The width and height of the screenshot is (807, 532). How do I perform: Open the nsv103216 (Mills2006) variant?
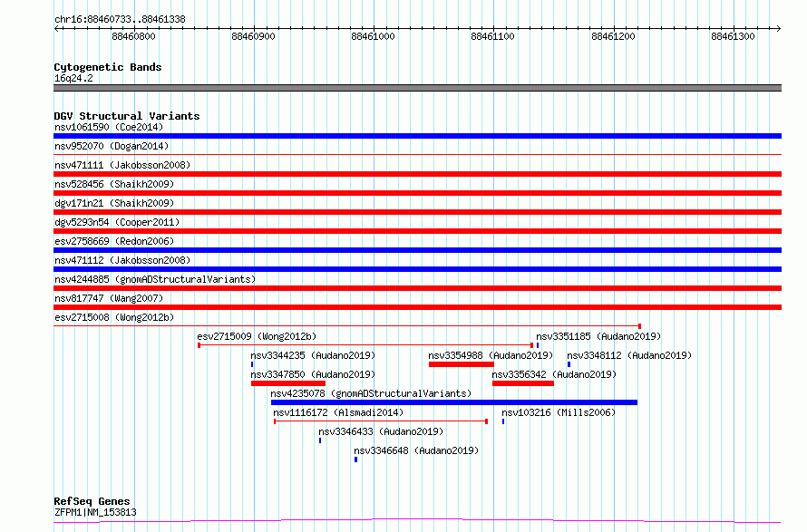(x=559, y=412)
